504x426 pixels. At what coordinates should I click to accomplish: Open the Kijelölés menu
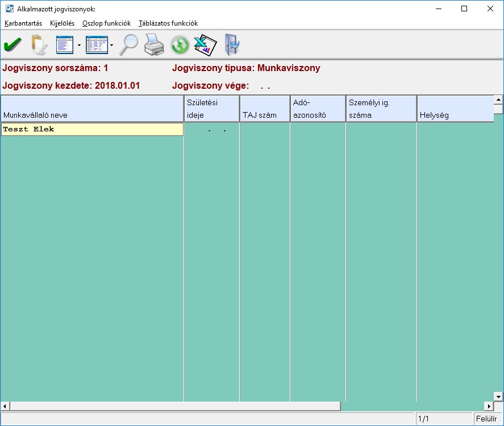click(62, 23)
